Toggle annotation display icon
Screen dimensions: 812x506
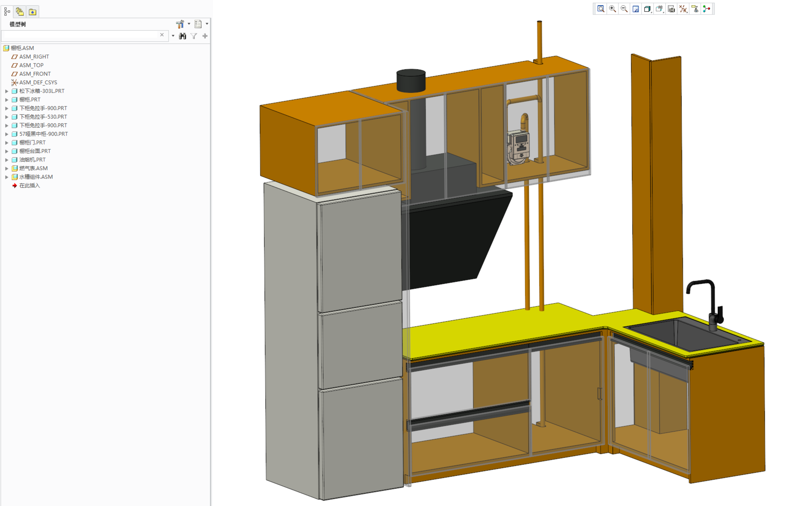point(695,9)
